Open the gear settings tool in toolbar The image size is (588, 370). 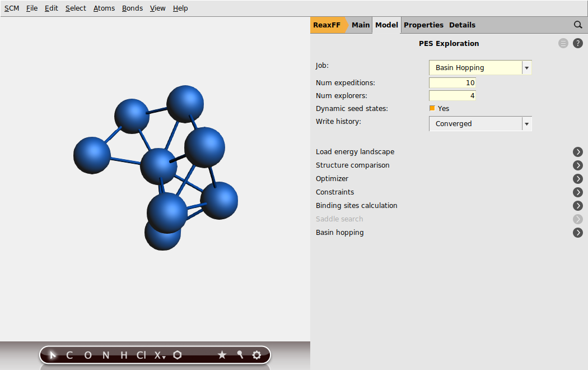click(257, 355)
